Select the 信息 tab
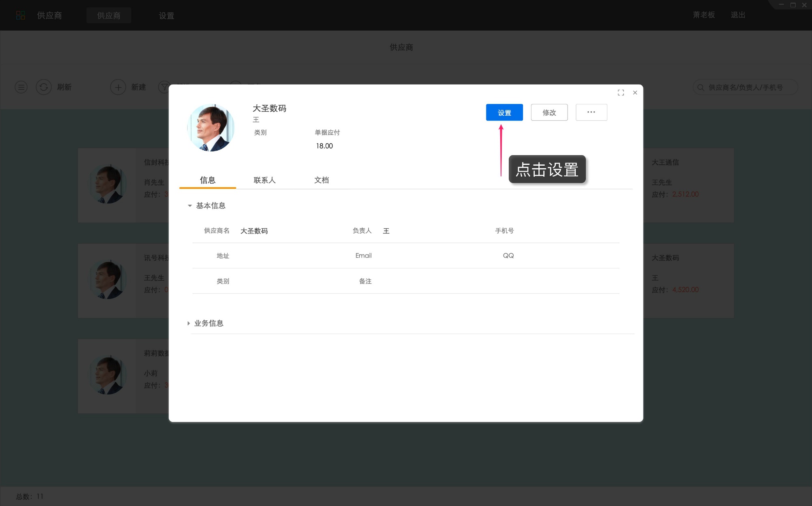The width and height of the screenshot is (812, 506). [207, 180]
